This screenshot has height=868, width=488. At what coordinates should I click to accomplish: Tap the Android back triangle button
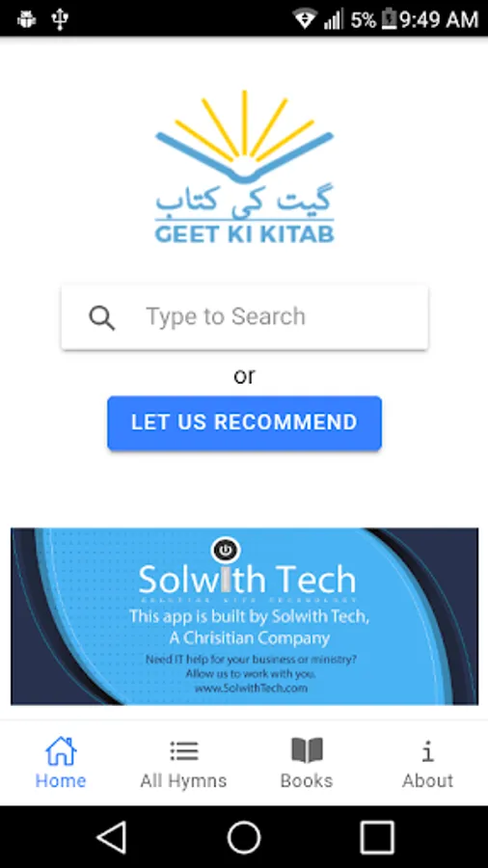(112, 837)
